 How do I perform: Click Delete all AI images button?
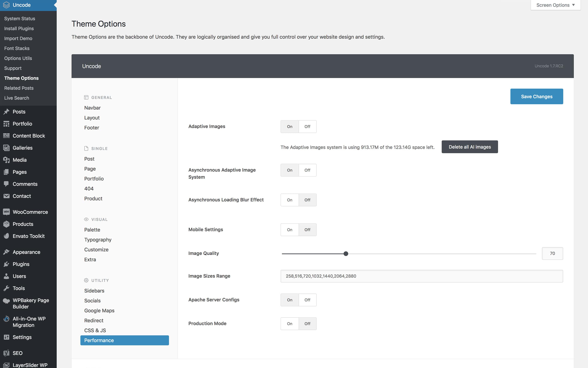(470, 146)
